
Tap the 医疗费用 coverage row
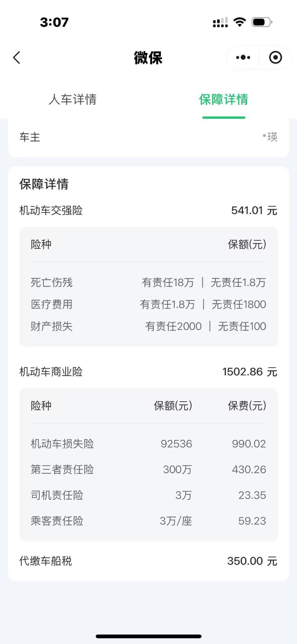click(148, 304)
